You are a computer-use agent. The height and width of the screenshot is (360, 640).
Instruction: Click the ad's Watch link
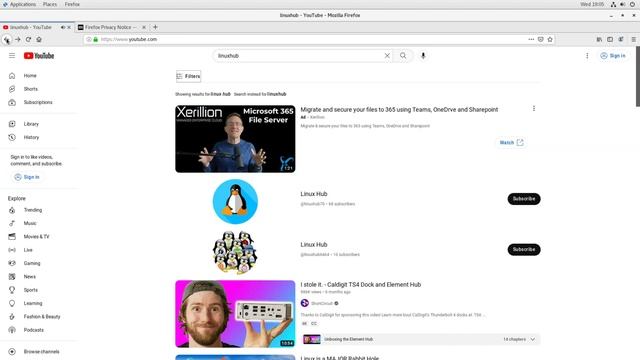pos(511,142)
